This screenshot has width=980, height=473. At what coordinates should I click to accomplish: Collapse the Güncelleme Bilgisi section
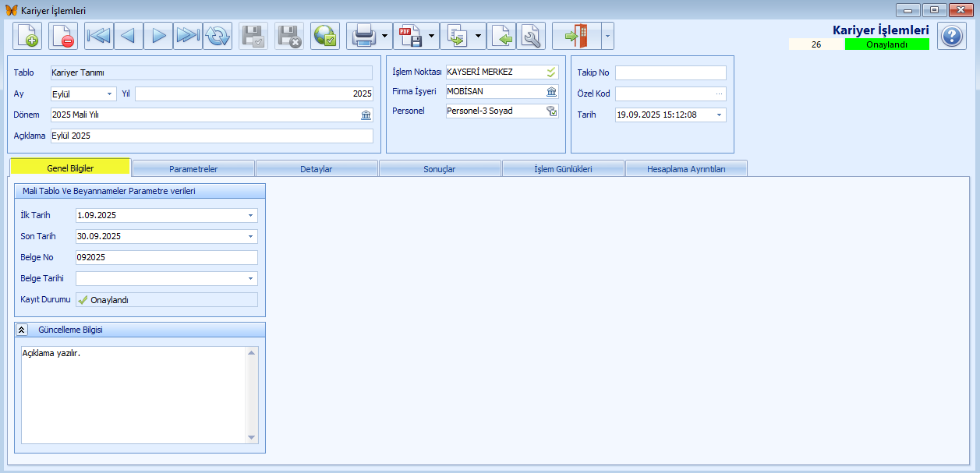pos(22,330)
